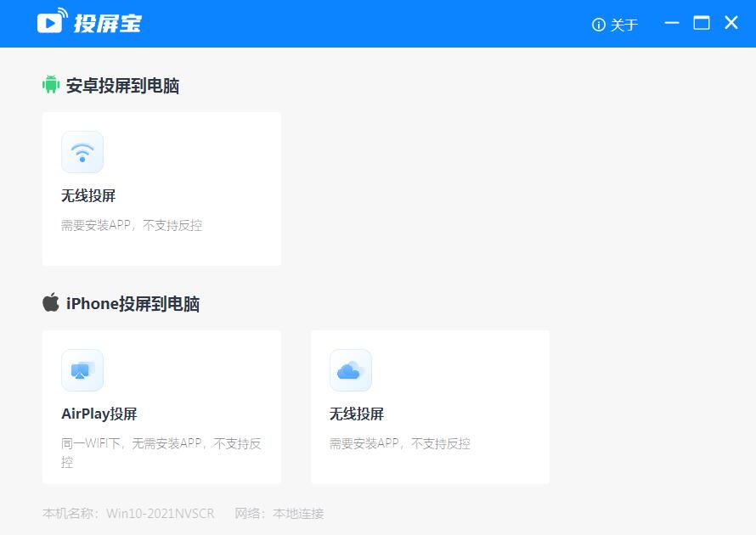
Task: Click the 本机名称 Win10-2021NVSCR text
Action: 127,513
